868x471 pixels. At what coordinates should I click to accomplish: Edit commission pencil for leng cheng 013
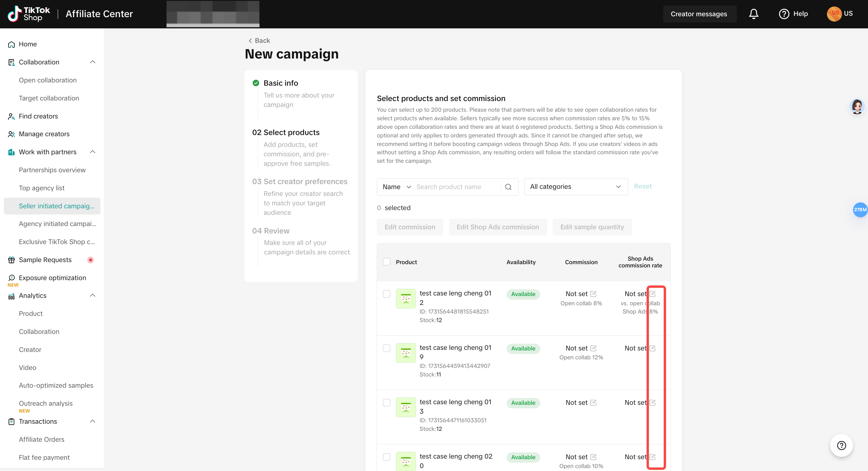pyautogui.click(x=593, y=402)
